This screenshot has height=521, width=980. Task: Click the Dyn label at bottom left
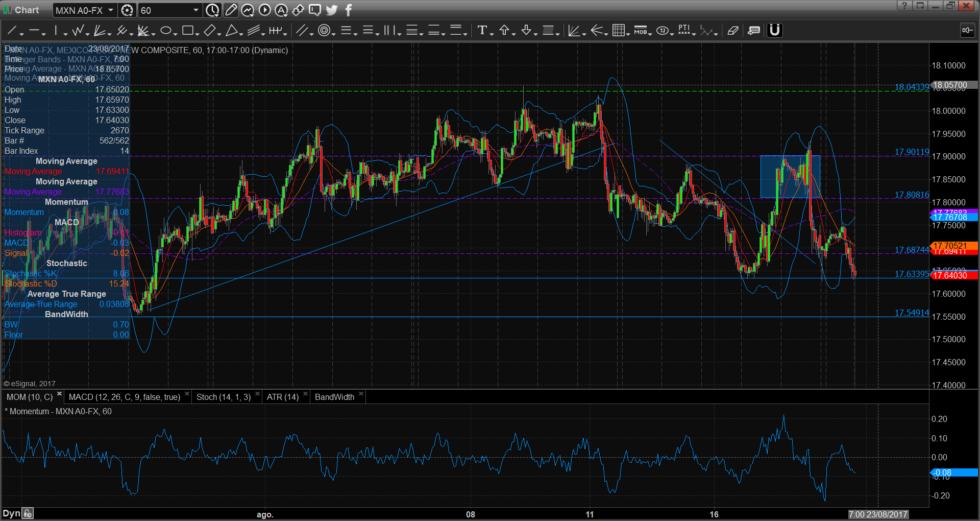(11, 513)
